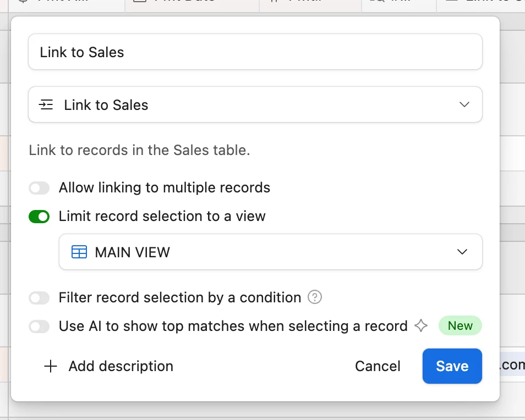
Task: Click the grid icon beside MAIN VIEW
Action: click(79, 252)
